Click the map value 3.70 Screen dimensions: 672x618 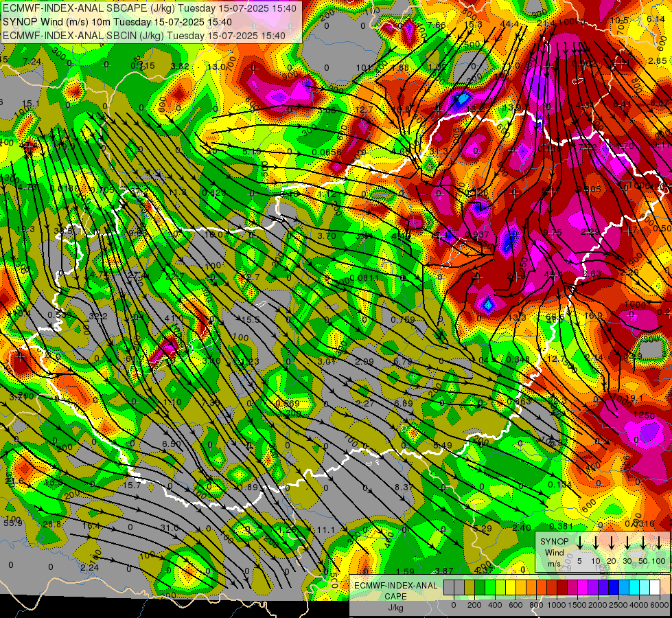coord(327,236)
